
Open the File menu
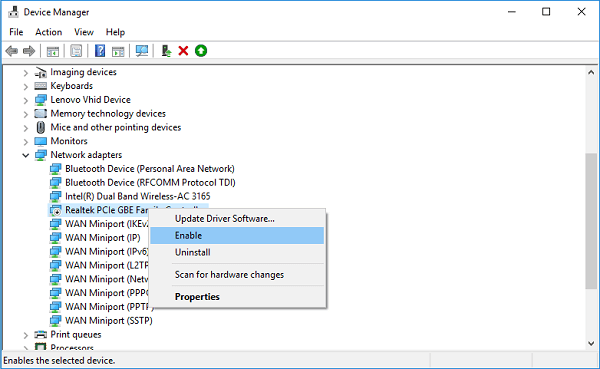click(16, 32)
